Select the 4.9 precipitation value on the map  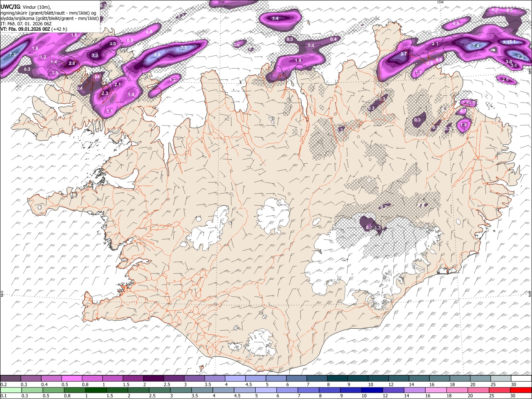157,54
